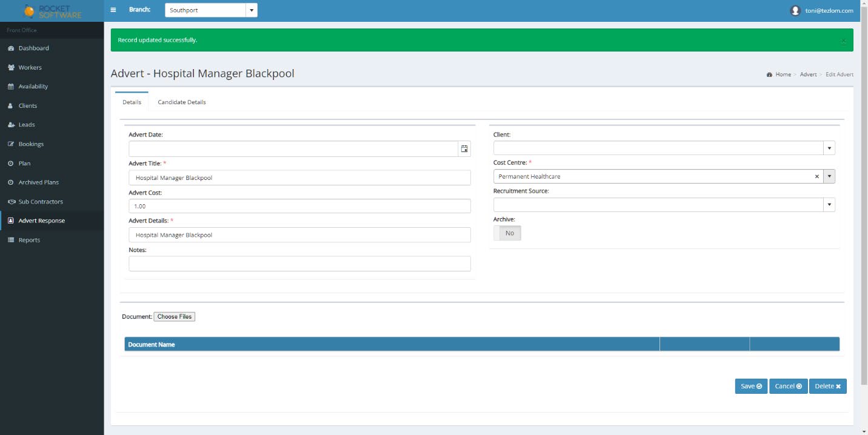
Task: Click the Delete button
Action: coord(827,387)
